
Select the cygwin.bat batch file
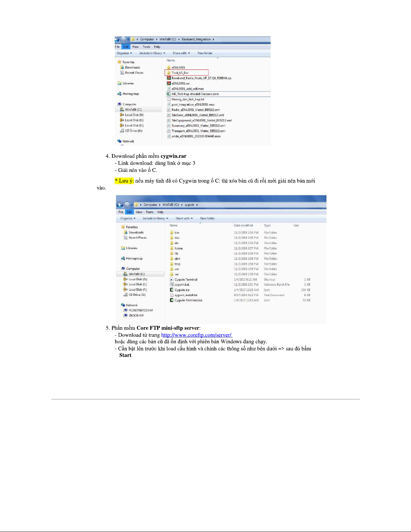(x=182, y=285)
